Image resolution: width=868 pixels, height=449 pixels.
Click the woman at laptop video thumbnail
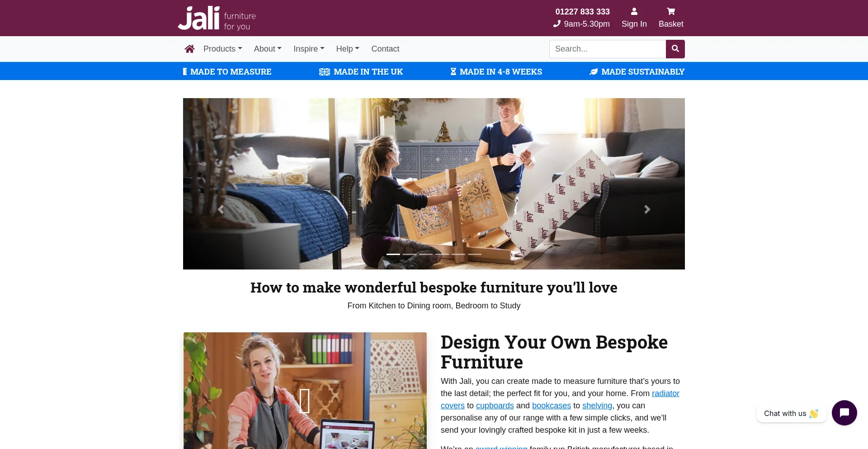pos(305,391)
